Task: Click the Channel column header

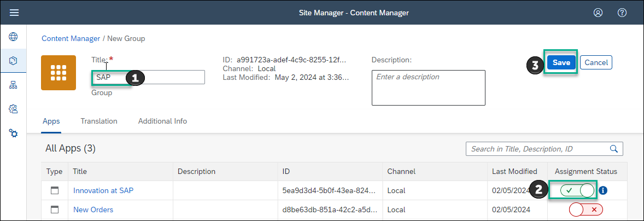Action: tap(435, 171)
